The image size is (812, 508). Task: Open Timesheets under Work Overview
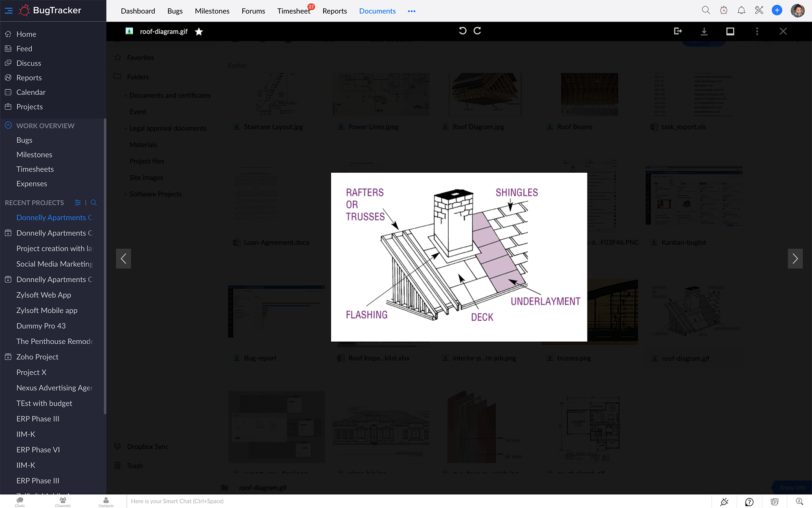pos(35,169)
